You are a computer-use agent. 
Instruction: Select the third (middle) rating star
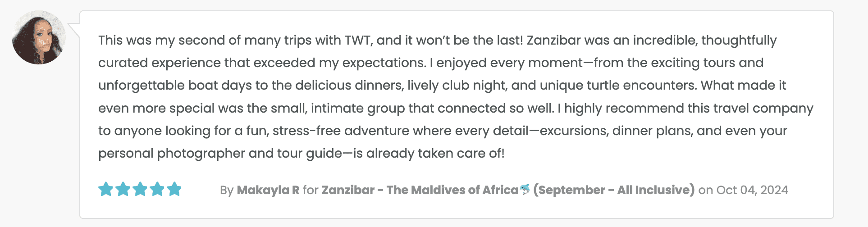140,189
